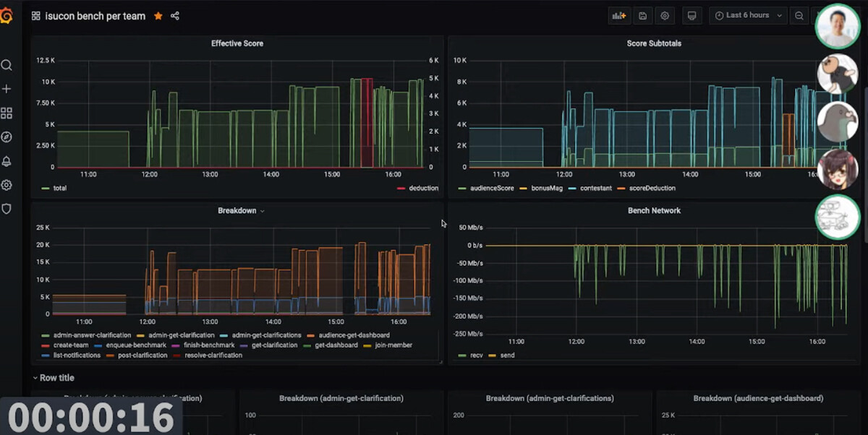Screen dimensions: 868x435
Task: Click list-notifications legend label
Action: point(77,356)
